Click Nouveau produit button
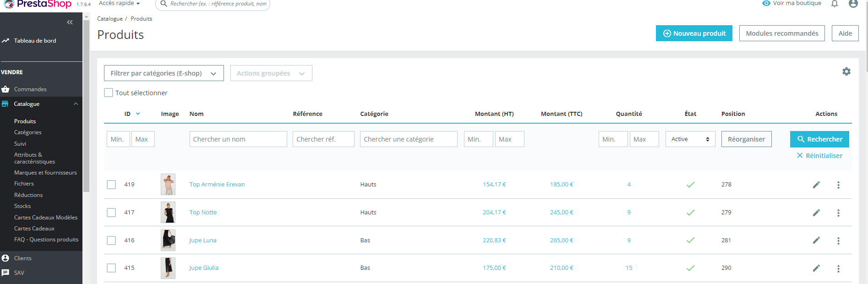 (694, 33)
